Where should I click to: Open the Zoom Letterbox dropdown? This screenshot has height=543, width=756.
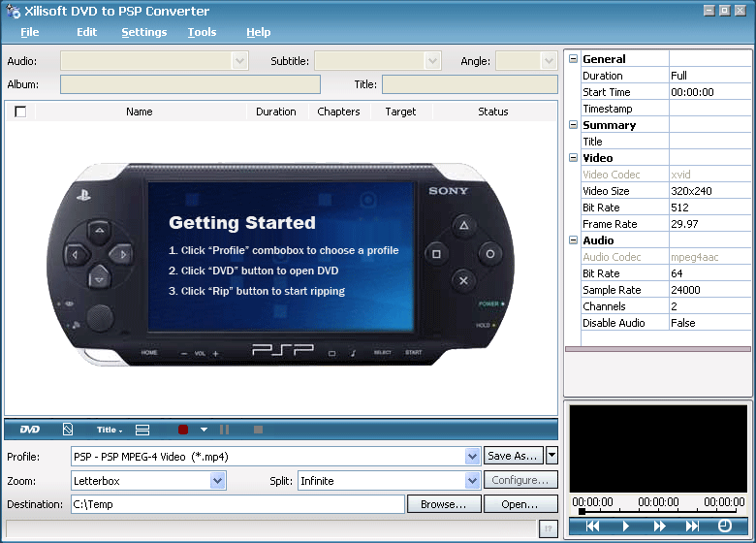pos(217,481)
